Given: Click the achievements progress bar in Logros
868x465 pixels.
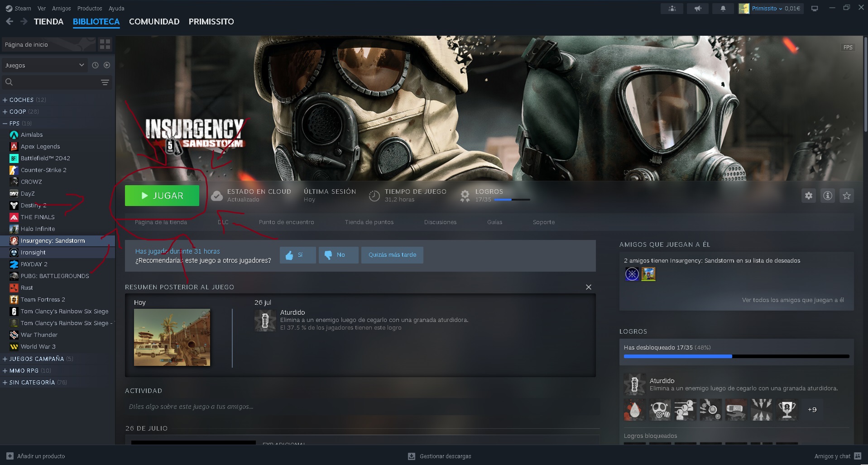Looking at the screenshot, I should 736,357.
